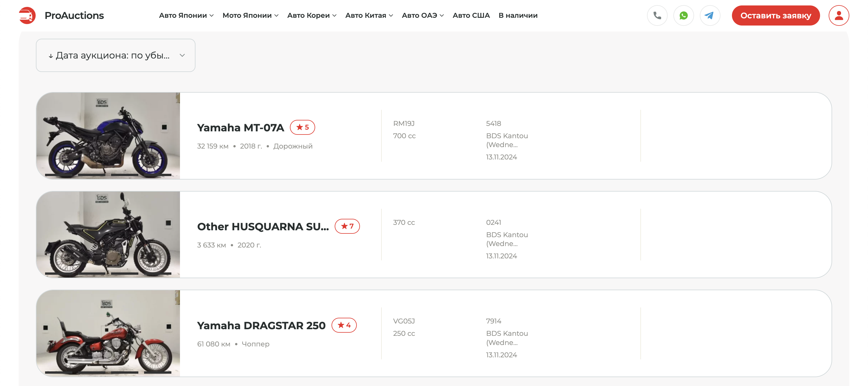Click lot number 5418
Viewport: 868px width, 386px height.
click(x=493, y=124)
